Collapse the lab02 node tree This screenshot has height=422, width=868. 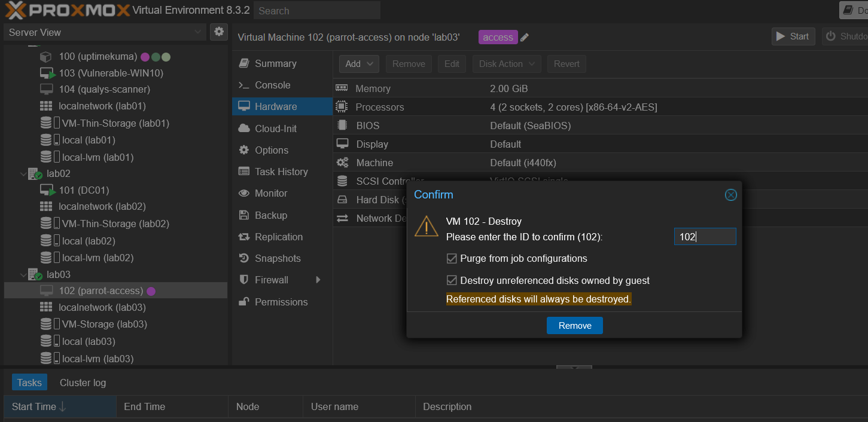(23, 174)
